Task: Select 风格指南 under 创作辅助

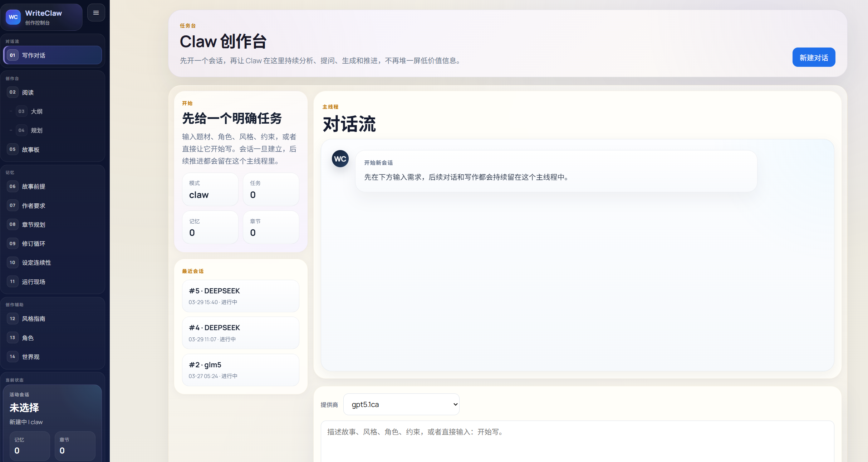Action: pos(53,318)
